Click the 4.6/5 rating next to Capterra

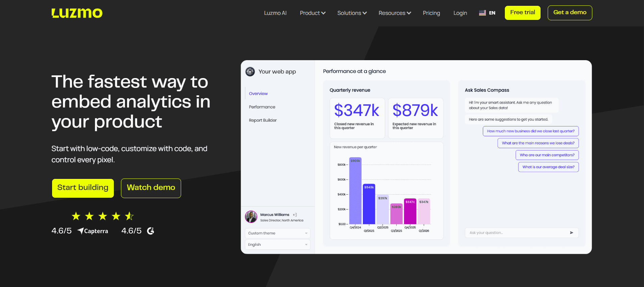click(x=61, y=231)
